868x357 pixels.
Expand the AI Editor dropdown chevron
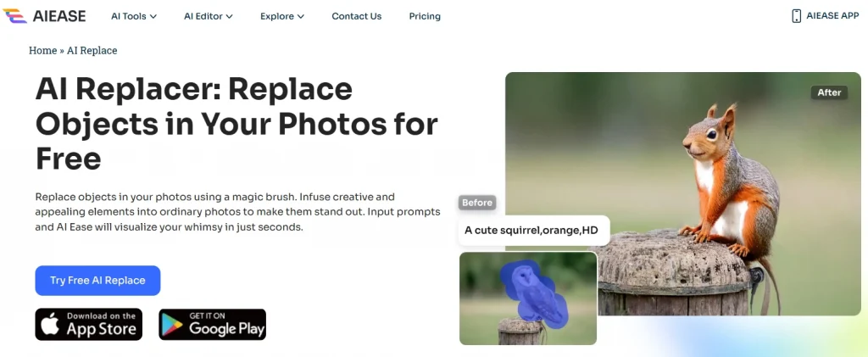click(229, 17)
